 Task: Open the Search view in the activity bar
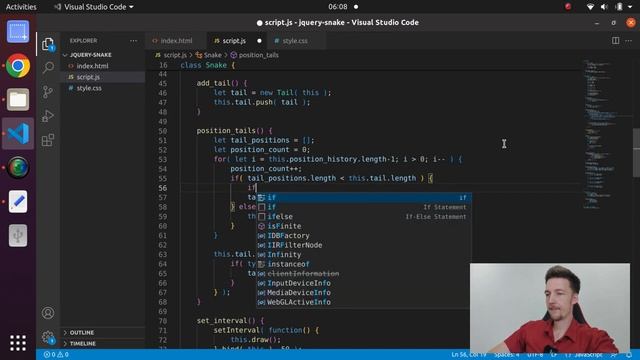coord(48,67)
